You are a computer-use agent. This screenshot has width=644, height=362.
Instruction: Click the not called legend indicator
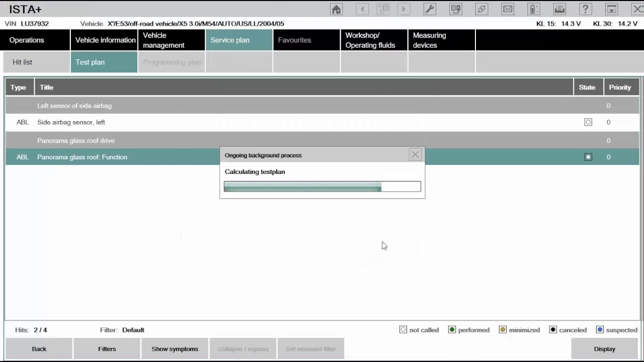click(x=403, y=330)
